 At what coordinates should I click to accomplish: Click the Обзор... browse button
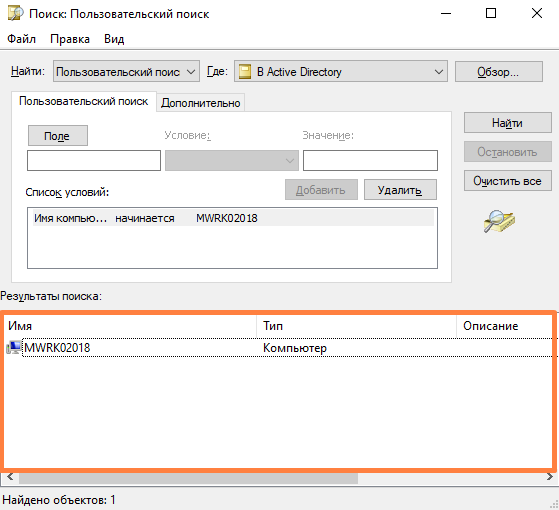[x=499, y=72]
